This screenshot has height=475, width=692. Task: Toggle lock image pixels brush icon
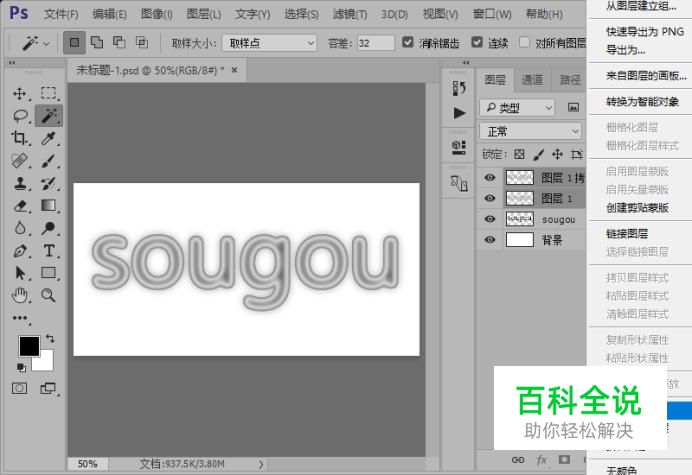tap(538, 154)
